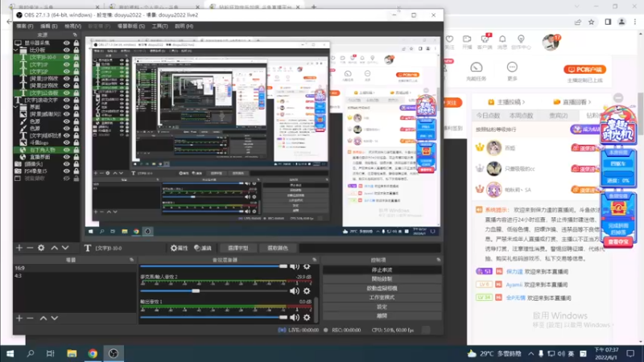Image resolution: width=644 pixels, height=362 pixels.
Task: Collapse the 比分板 group in sources
Action: coord(16,50)
